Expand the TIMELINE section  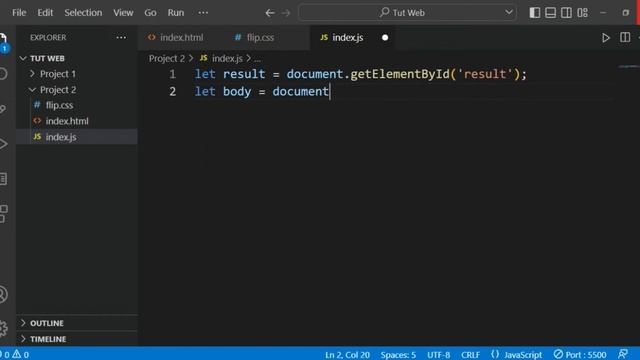point(77,339)
